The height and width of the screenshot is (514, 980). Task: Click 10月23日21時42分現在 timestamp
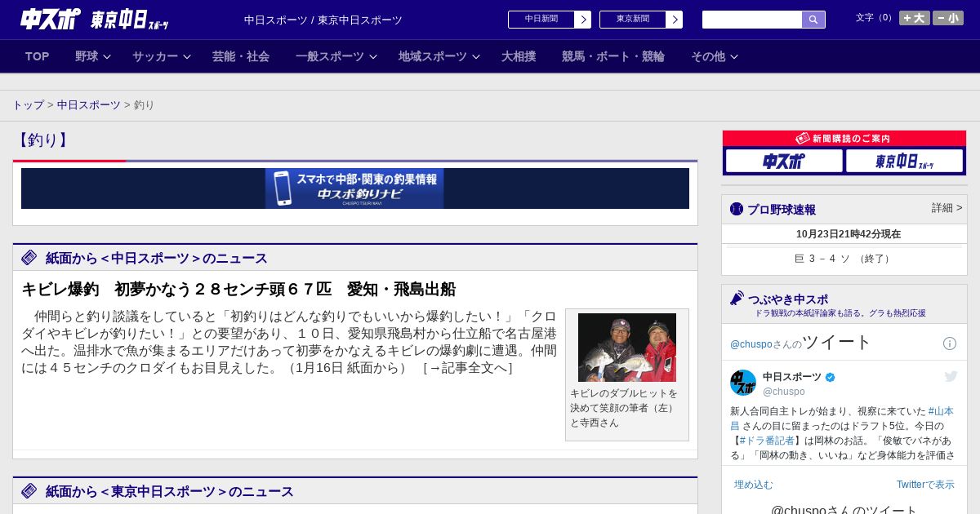click(849, 234)
